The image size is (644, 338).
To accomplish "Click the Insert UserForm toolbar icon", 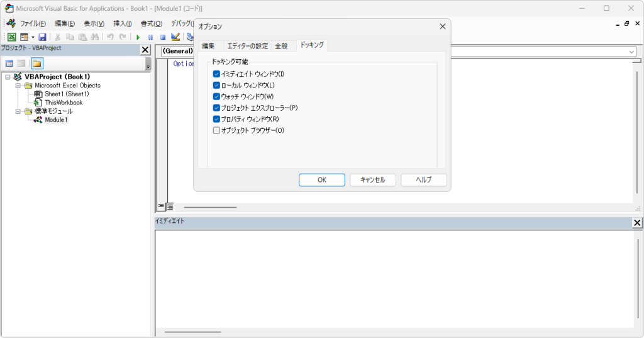I will [x=25, y=37].
